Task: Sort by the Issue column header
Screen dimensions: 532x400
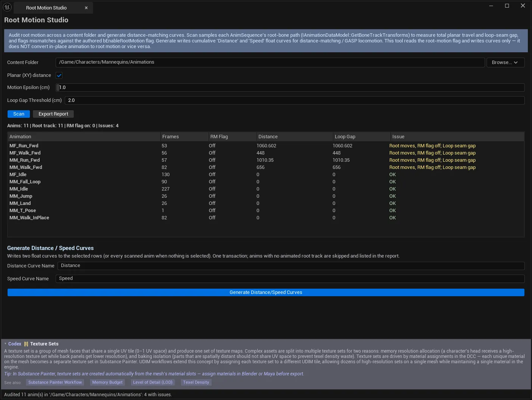Action: tap(457, 137)
